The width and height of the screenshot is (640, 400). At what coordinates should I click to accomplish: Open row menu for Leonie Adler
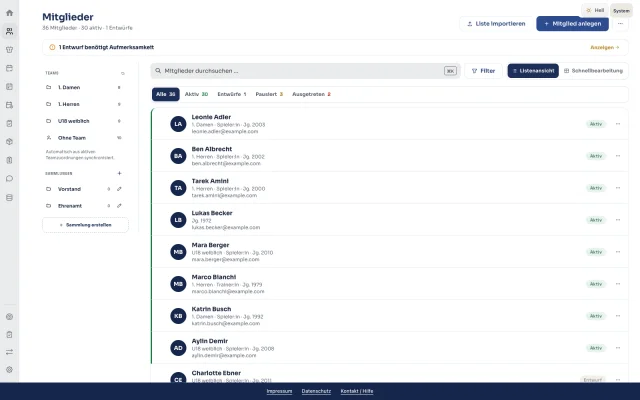point(618,124)
